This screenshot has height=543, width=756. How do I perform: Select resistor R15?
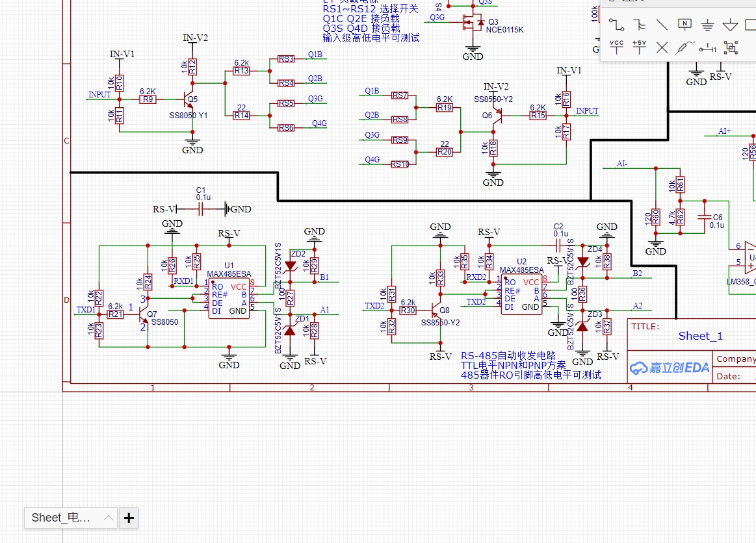[538, 116]
